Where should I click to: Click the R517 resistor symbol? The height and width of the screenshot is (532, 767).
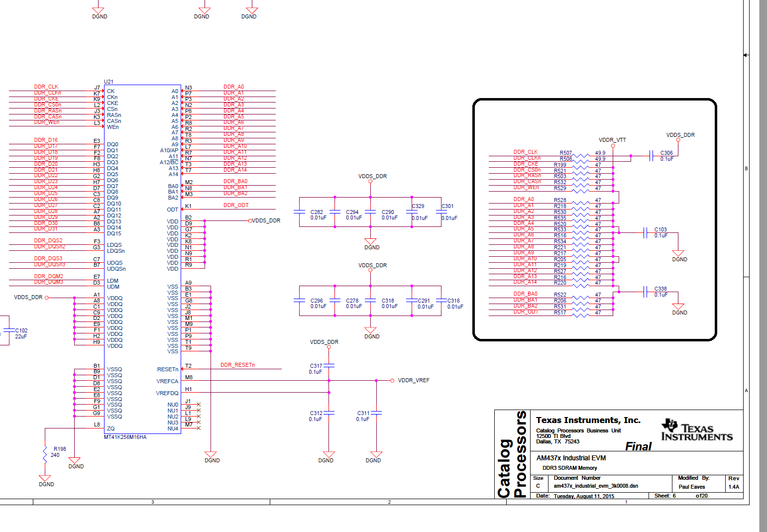(x=580, y=316)
